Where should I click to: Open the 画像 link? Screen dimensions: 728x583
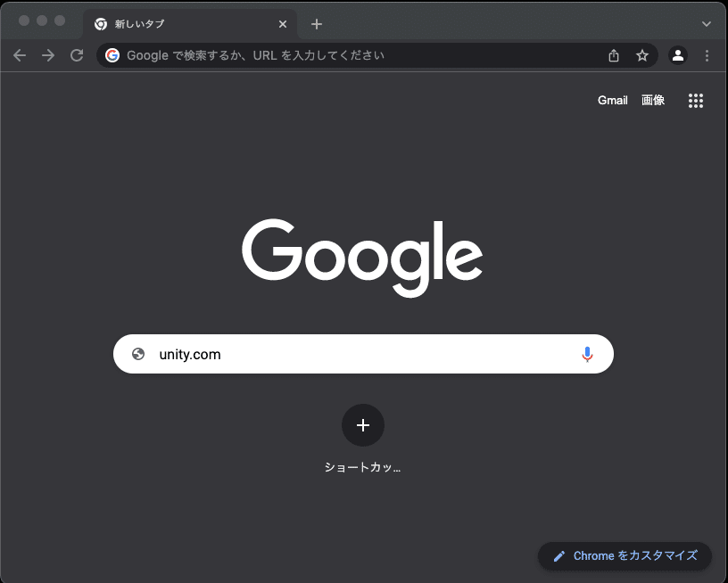point(653,100)
